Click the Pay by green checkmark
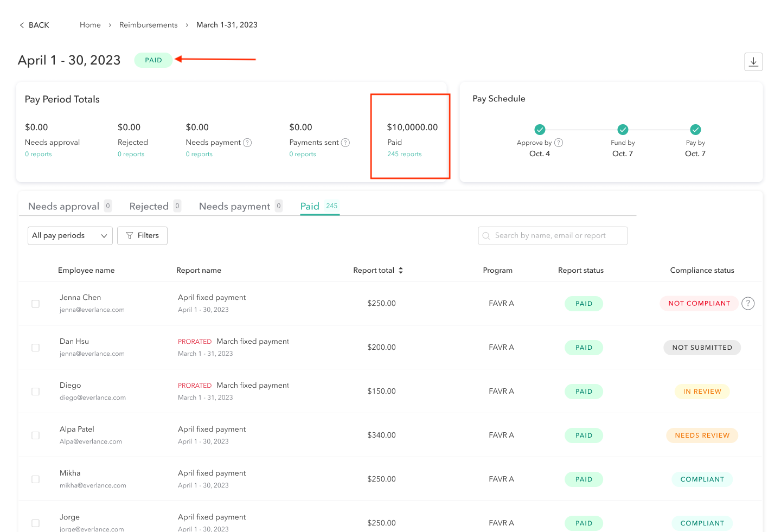This screenshot has width=781, height=532. point(695,130)
